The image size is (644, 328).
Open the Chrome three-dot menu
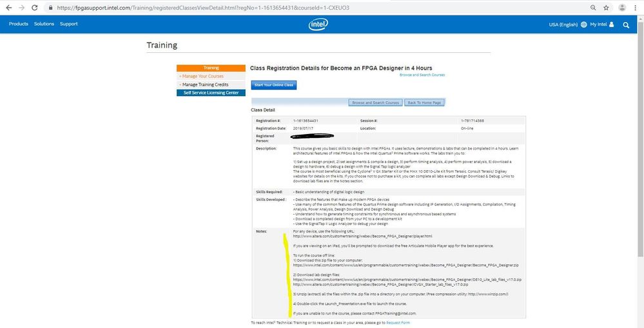[635, 8]
